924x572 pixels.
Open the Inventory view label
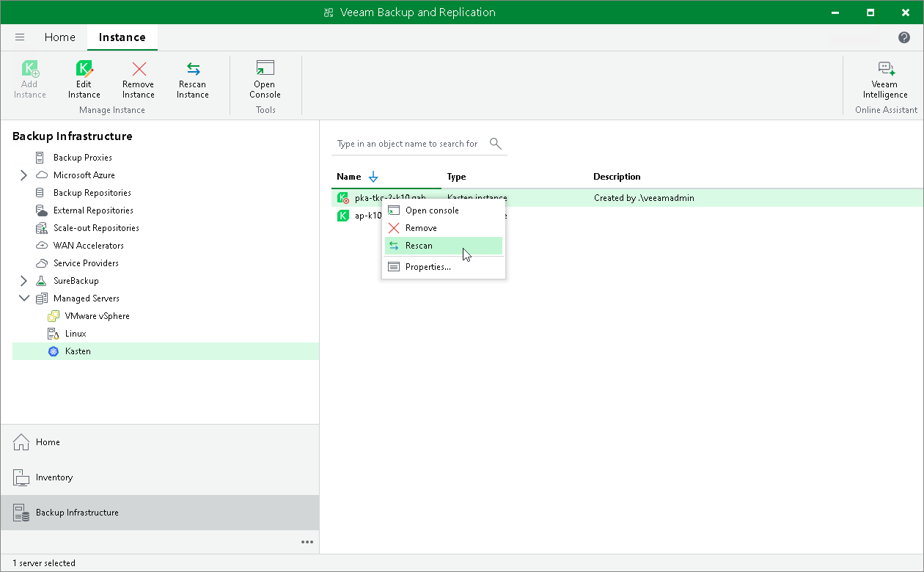[x=54, y=477]
